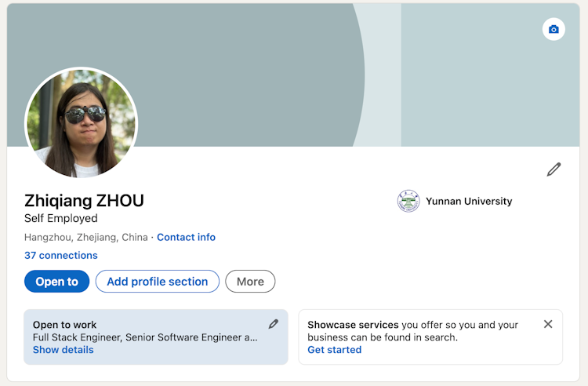Dismiss the Showcase services card
The image size is (588, 386).
tap(548, 324)
